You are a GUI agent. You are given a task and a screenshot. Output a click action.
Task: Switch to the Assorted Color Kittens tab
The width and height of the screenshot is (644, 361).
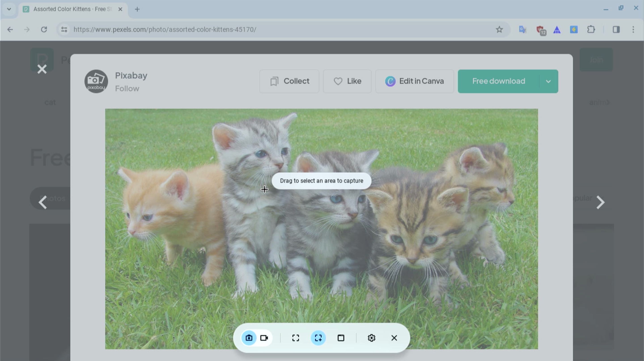[70, 9]
